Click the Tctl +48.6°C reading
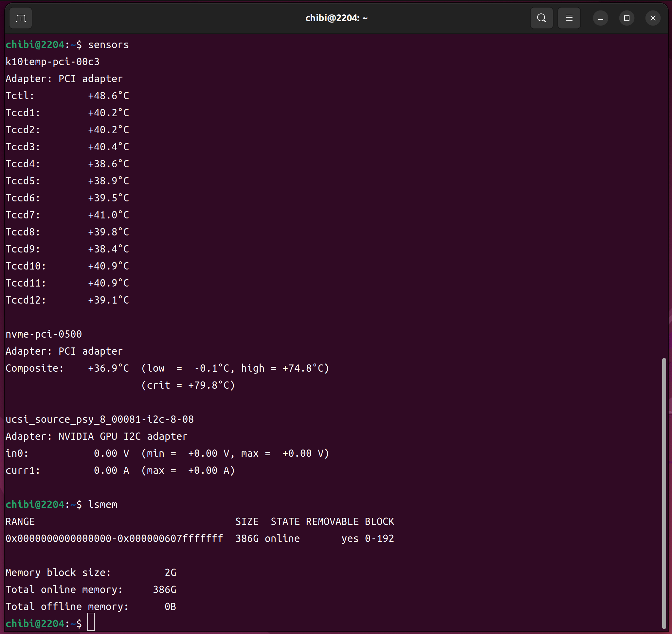Screen dimensions: 672x634 click(x=108, y=96)
